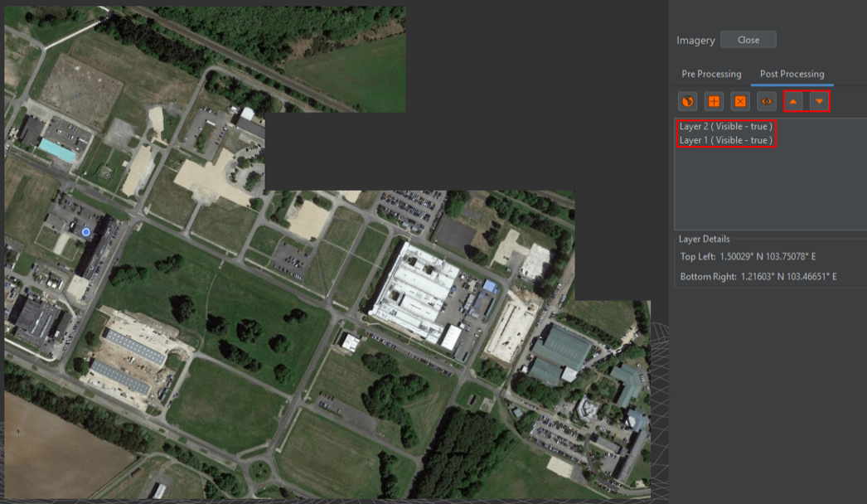The width and height of the screenshot is (867, 504).
Task: Click the blue circle marker on the map
Action: (85, 233)
